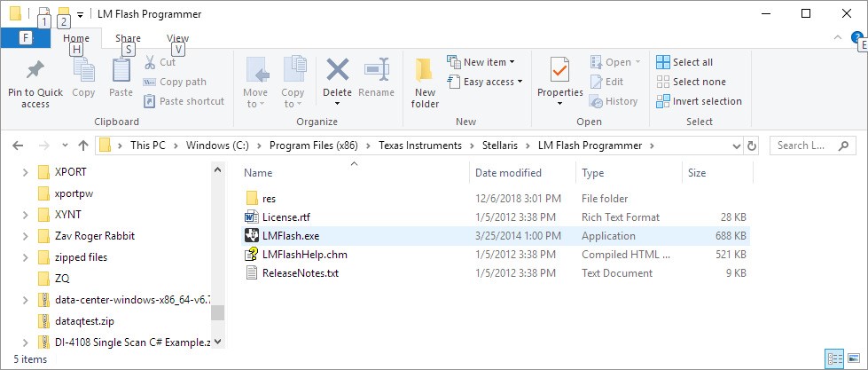This screenshot has height=370, width=868.
Task: Select dataqtest.zip in navigation tree
Action: (x=76, y=320)
